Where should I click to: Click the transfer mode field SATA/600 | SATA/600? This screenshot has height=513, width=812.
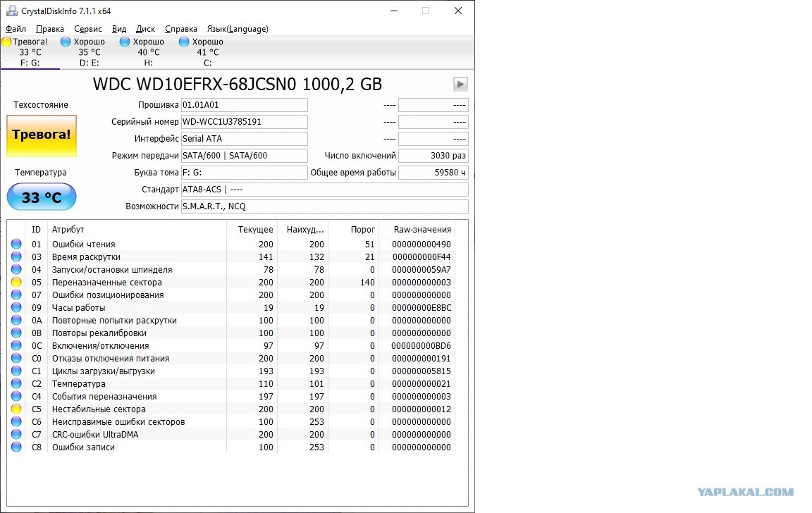tap(245, 156)
